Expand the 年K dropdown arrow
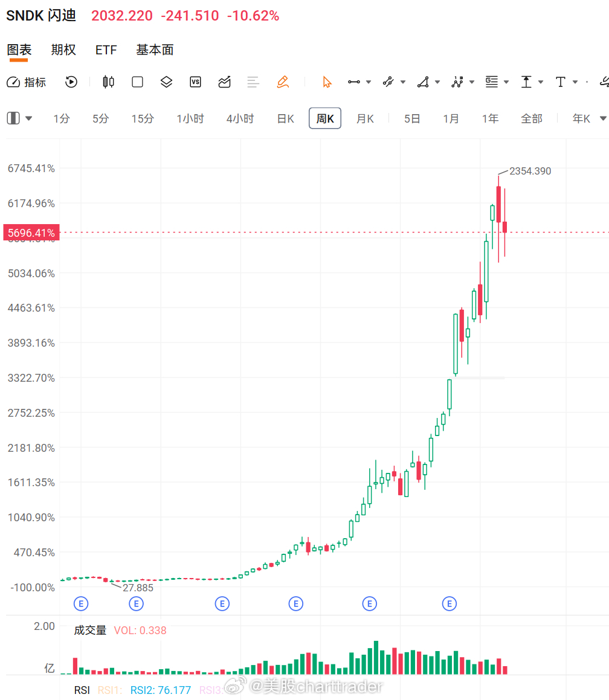The width and height of the screenshot is (609, 700). (603, 119)
